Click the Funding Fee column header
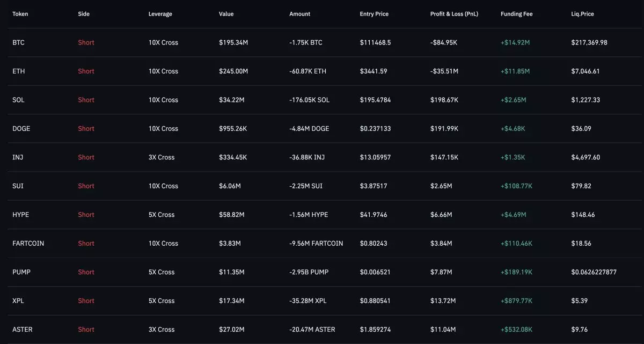Screen dimensions: 644x344 click(516, 14)
